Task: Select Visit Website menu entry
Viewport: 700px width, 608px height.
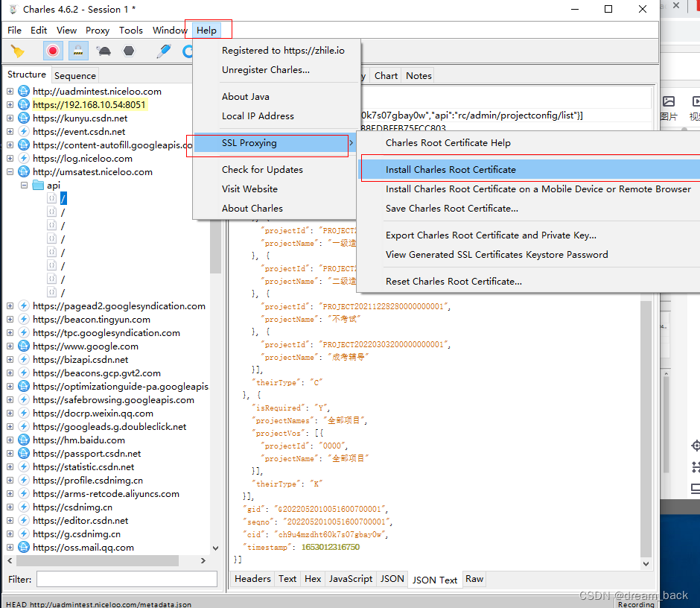Action: point(249,189)
